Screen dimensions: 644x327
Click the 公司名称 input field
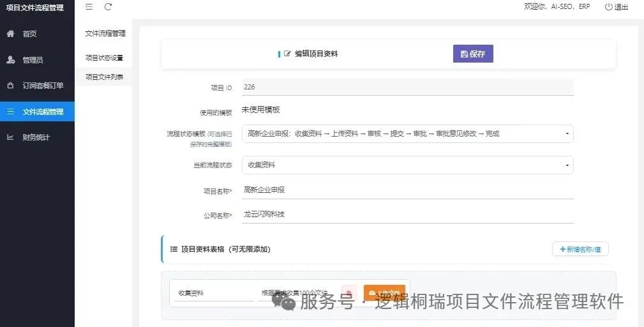click(x=407, y=215)
